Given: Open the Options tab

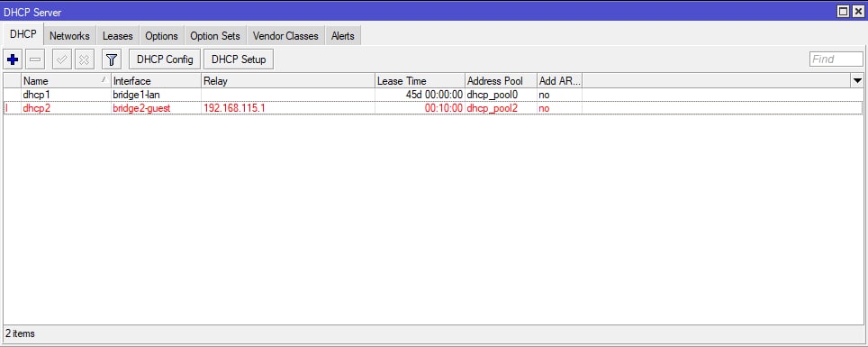Looking at the screenshot, I should [x=162, y=36].
